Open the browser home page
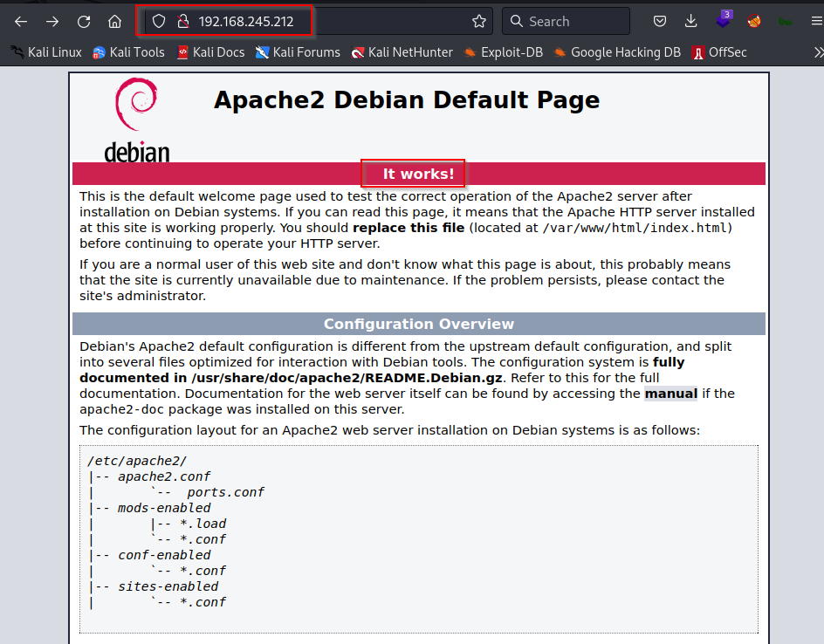 tap(114, 22)
